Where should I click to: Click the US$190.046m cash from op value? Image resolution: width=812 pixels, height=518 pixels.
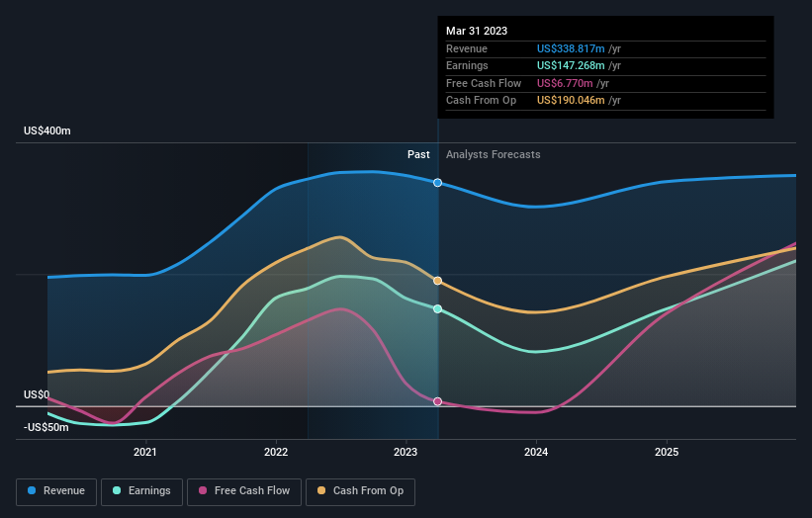tap(571, 101)
